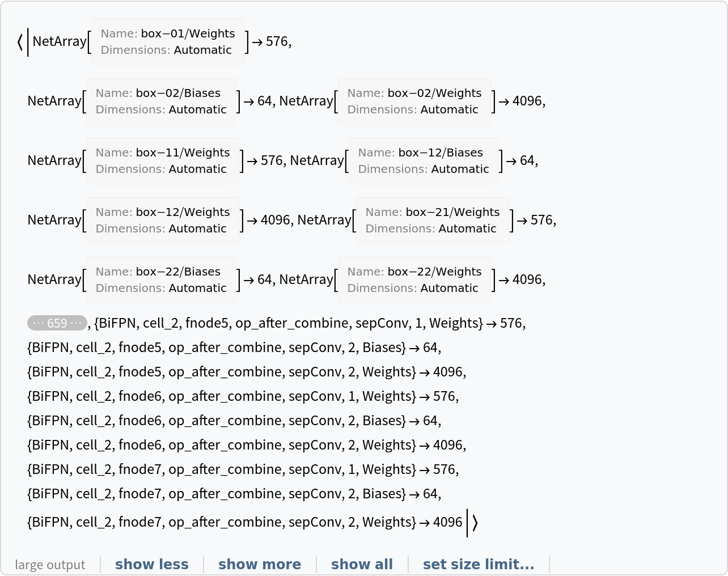Click the box-11/Weights NetArray summary box
This screenshot has height=576, width=728.
(163, 161)
